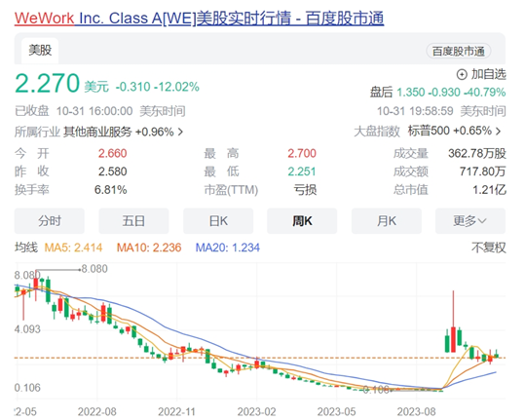Screen dimensions: 525x420
Task: Click the 百度股市通 badge button
Action: click(x=458, y=52)
